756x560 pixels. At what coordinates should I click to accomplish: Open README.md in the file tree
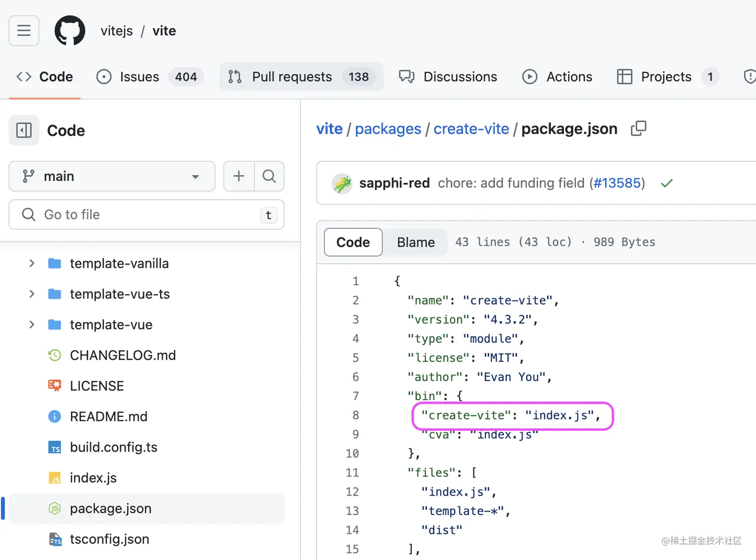tap(108, 417)
